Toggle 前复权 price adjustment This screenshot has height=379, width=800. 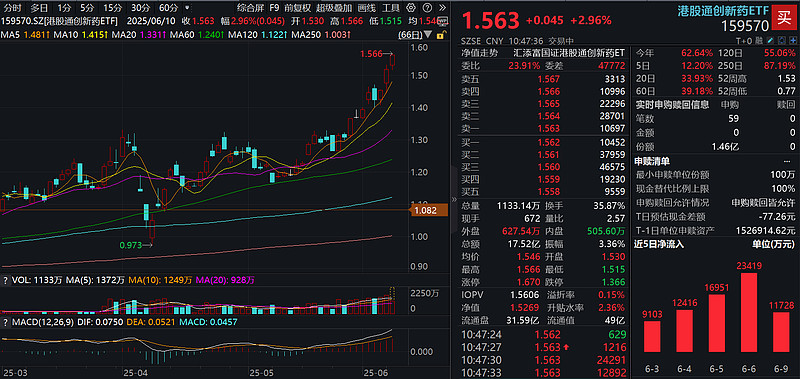(297, 8)
